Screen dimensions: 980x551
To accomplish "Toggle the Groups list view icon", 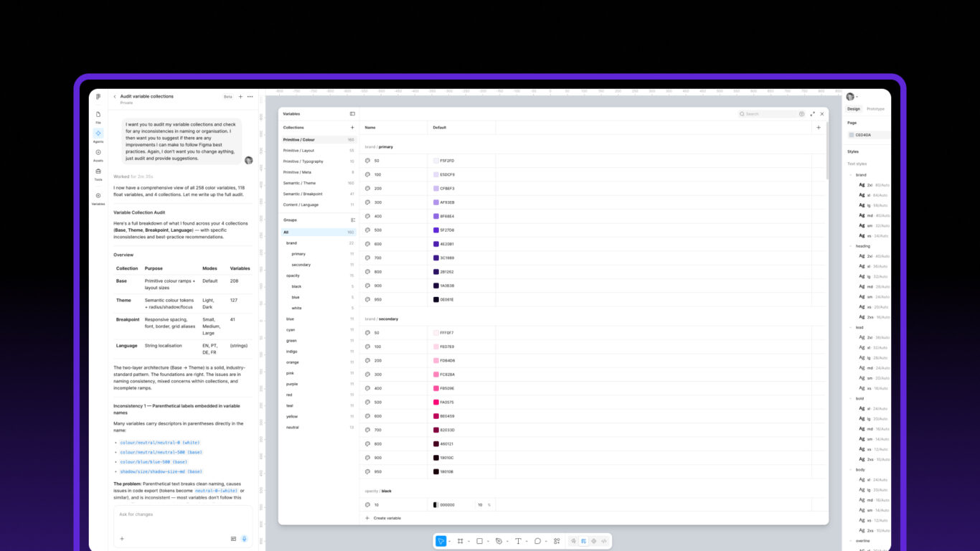I will [x=352, y=220].
